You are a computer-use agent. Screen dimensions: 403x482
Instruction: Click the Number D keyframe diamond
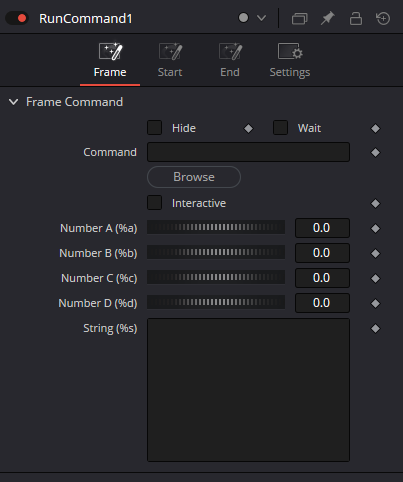click(375, 303)
